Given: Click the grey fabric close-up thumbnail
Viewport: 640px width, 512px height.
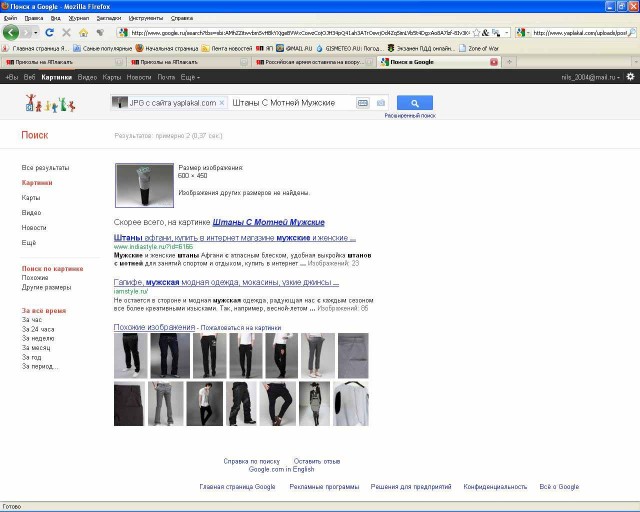Looking at the screenshot, I should point(353,356).
